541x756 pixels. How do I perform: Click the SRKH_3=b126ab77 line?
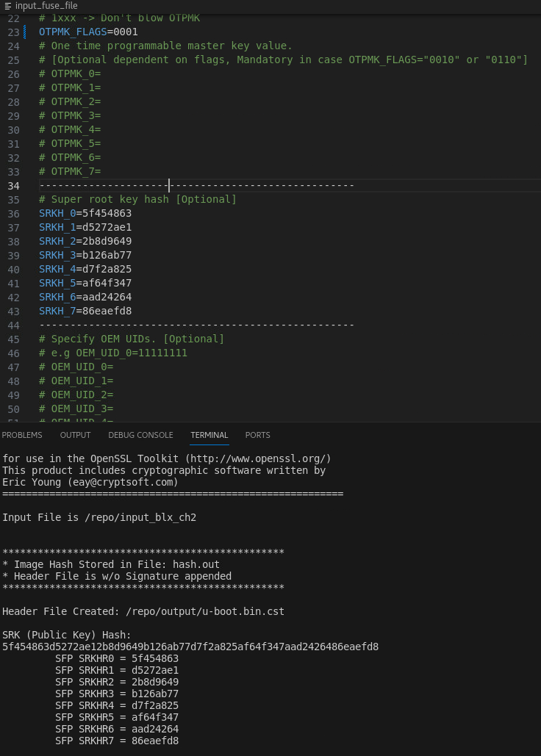[x=85, y=255]
